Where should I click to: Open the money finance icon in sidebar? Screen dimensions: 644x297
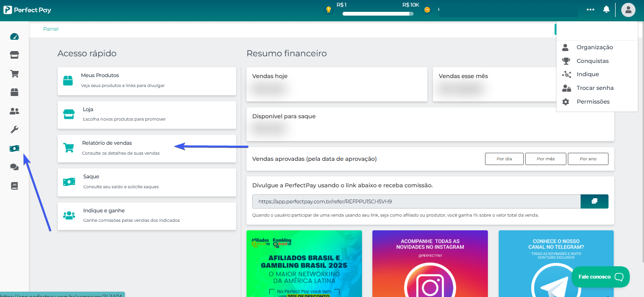tap(14, 148)
